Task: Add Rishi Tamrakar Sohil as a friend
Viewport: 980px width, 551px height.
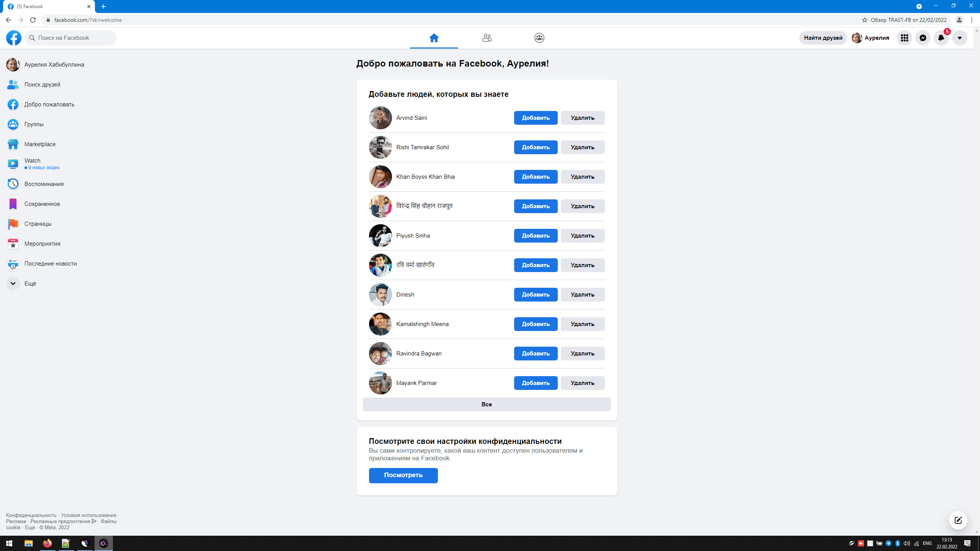Action: (x=536, y=147)
